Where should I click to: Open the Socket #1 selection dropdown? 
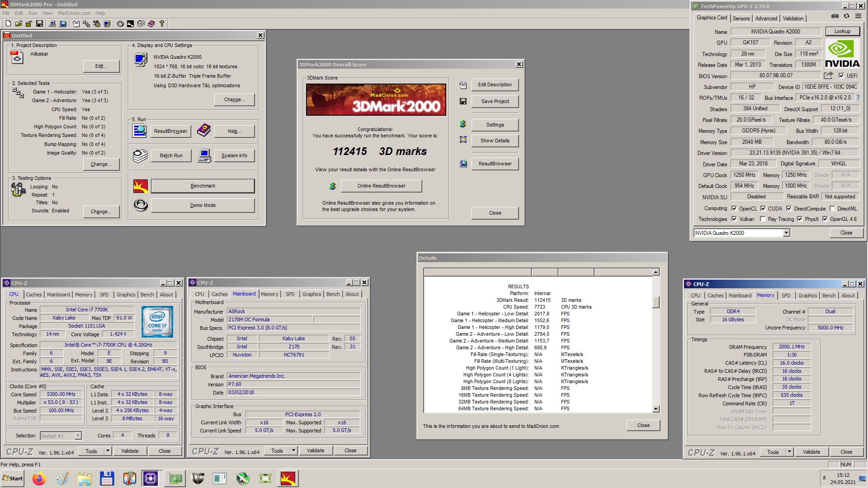78,436
